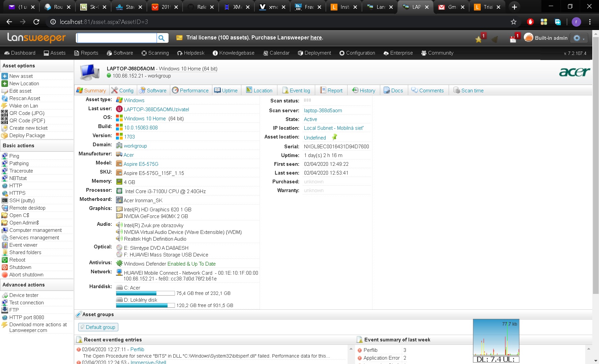Open the Uptime tab

[x=226, y=90]
